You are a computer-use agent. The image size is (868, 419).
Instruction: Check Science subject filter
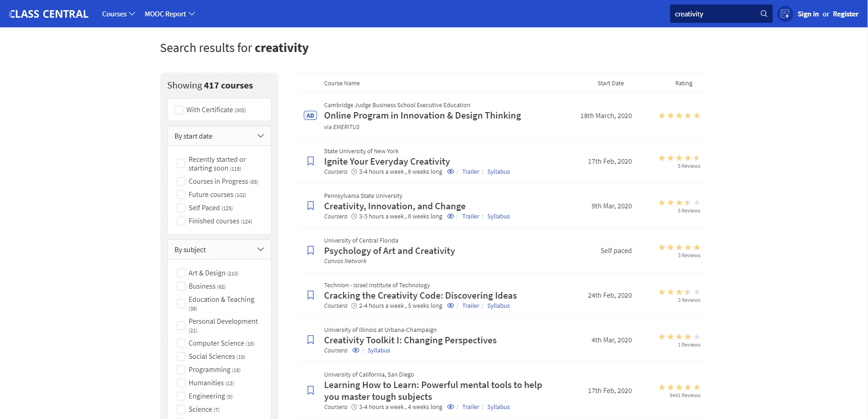pos(181,409)
